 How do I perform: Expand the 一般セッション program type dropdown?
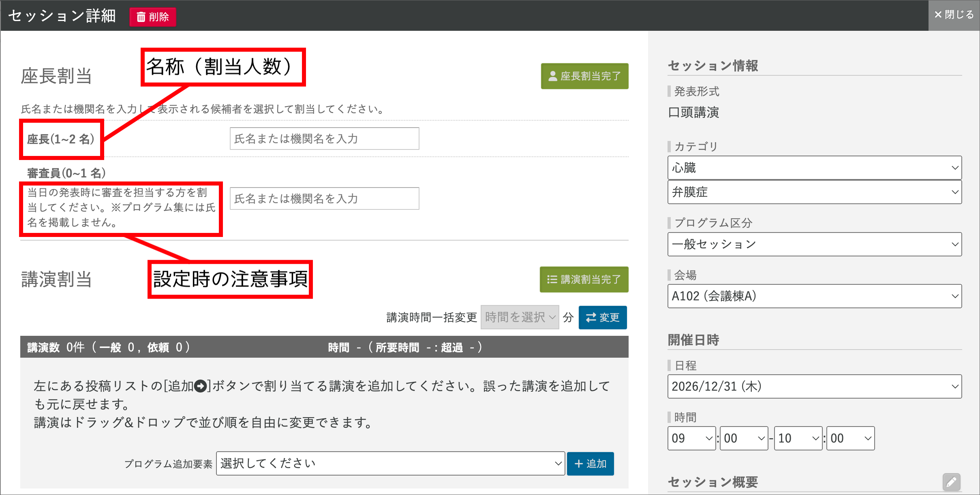(x=814, y=244)
